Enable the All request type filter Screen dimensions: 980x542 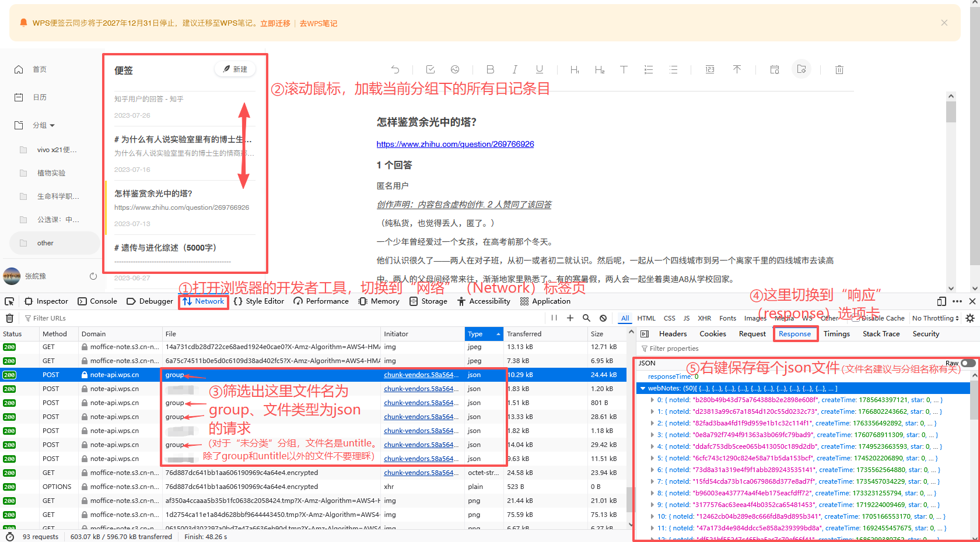click(625, 318)
